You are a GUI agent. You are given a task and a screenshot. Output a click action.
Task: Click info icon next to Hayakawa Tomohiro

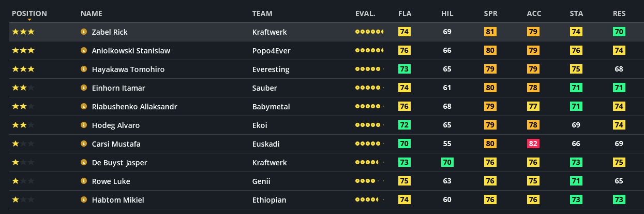pos(83,69)
